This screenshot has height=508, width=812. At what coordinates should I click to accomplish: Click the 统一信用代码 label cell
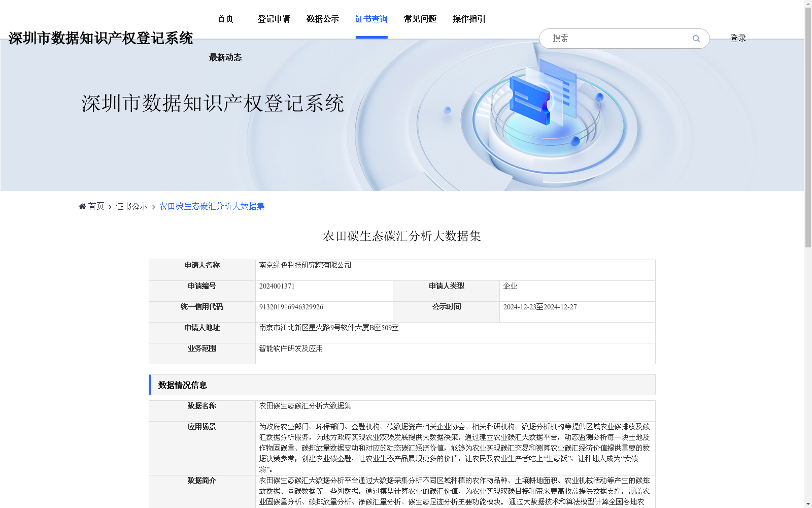click(x=202, y=312)
